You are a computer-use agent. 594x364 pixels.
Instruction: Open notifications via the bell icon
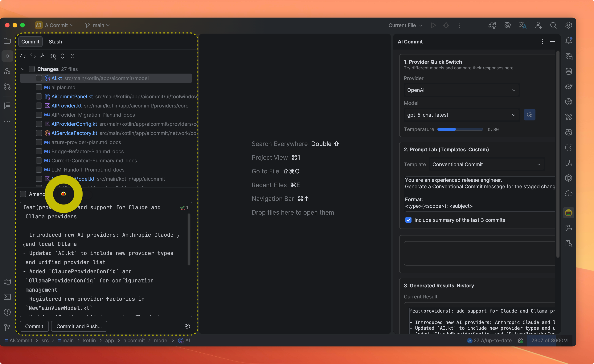[x=569, y=40]
